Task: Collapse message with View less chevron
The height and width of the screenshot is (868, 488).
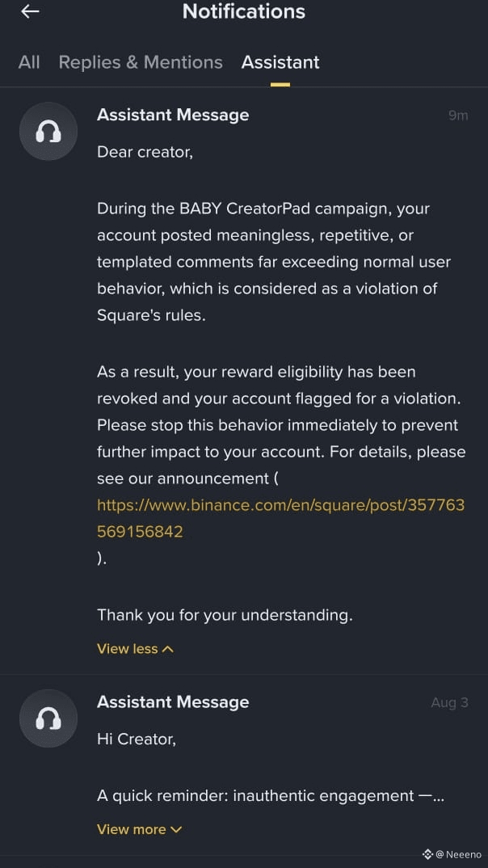Action: (x=136, y=649)
